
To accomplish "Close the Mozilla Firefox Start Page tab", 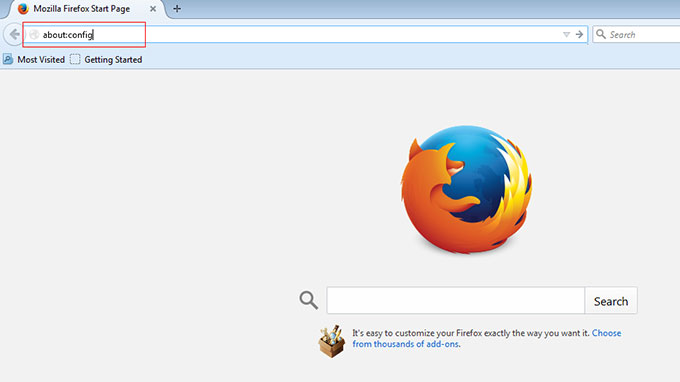I will point(153,9).
